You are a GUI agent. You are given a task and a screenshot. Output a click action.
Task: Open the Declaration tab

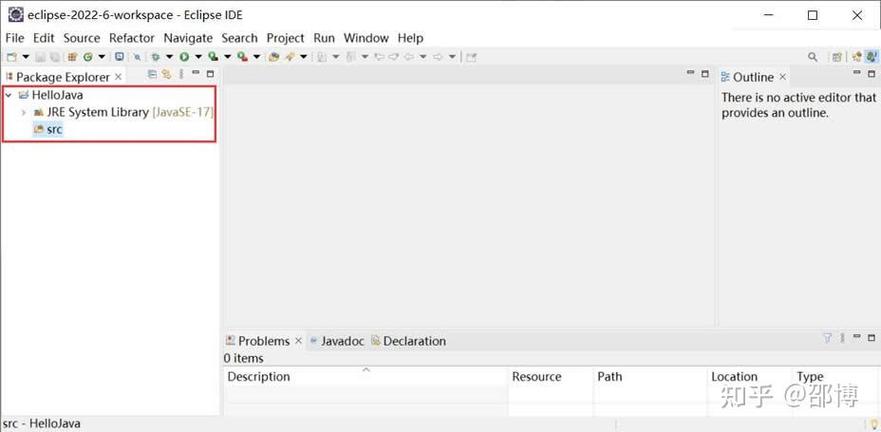pos(413,341)
